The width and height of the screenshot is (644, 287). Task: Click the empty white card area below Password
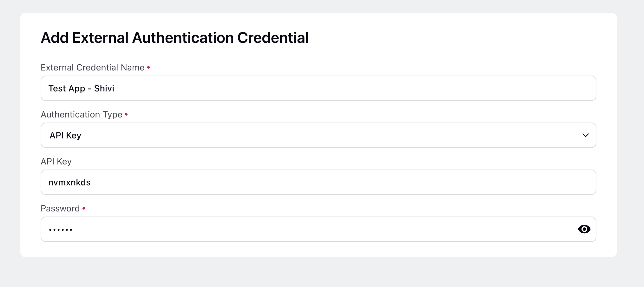pyautogui.click(x=318, y=250)
